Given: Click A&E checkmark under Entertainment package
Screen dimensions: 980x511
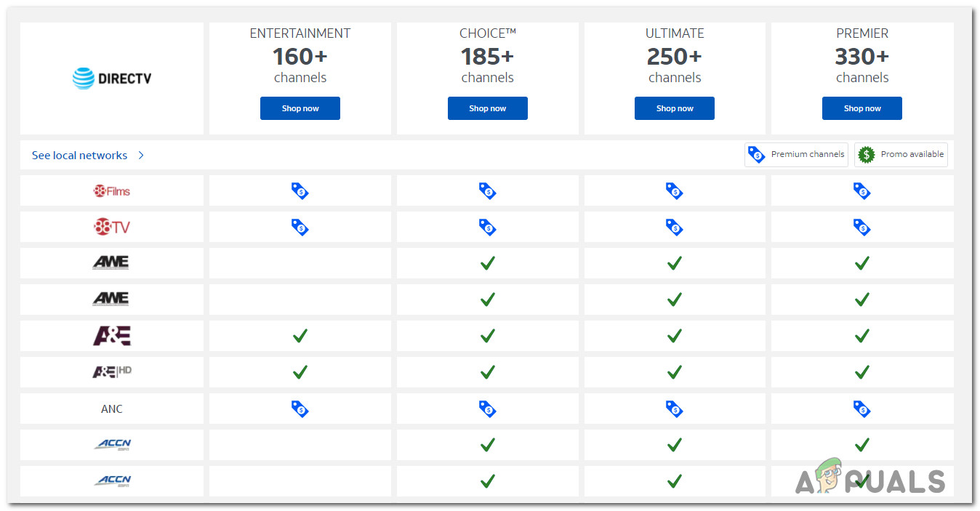Looking at the screenshot, I should pos(300,336).
